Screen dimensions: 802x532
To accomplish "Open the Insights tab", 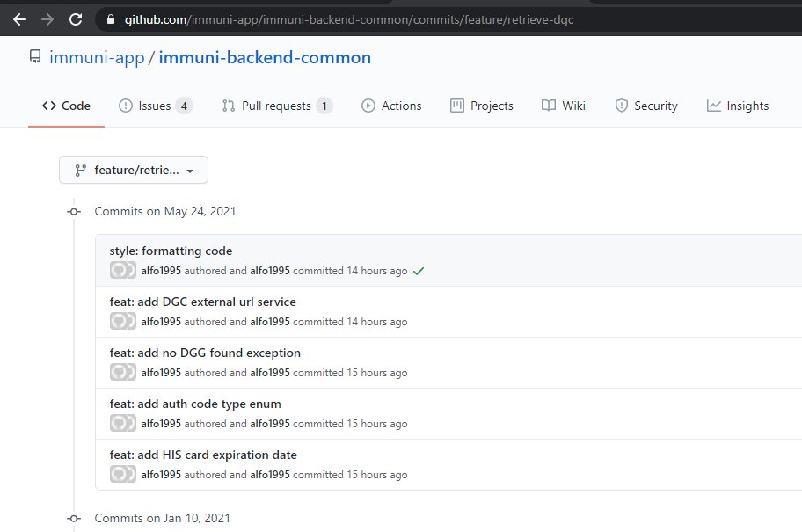I will click(738, 106).
